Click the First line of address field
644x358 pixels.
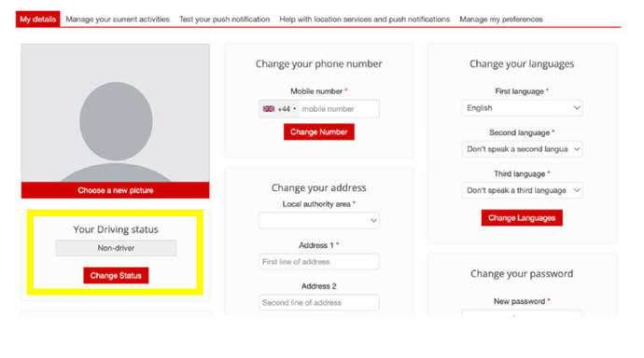tap(318, 262)
